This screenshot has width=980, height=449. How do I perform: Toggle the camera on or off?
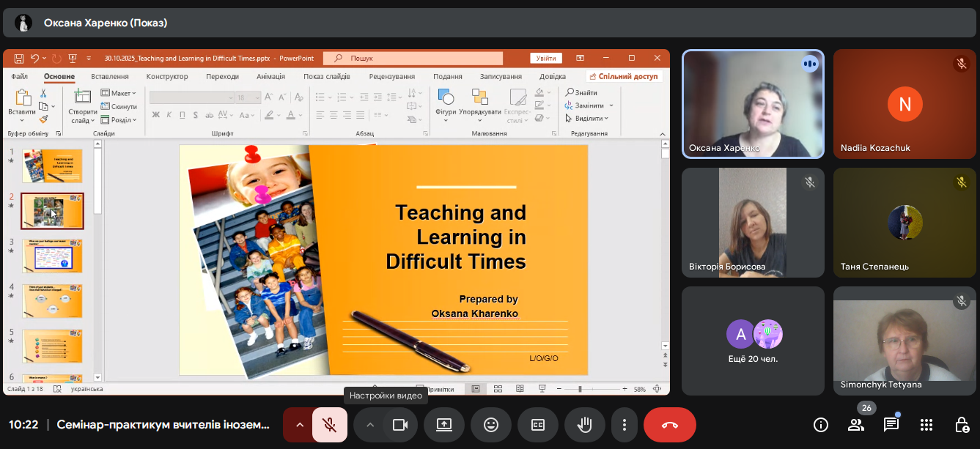400,425
